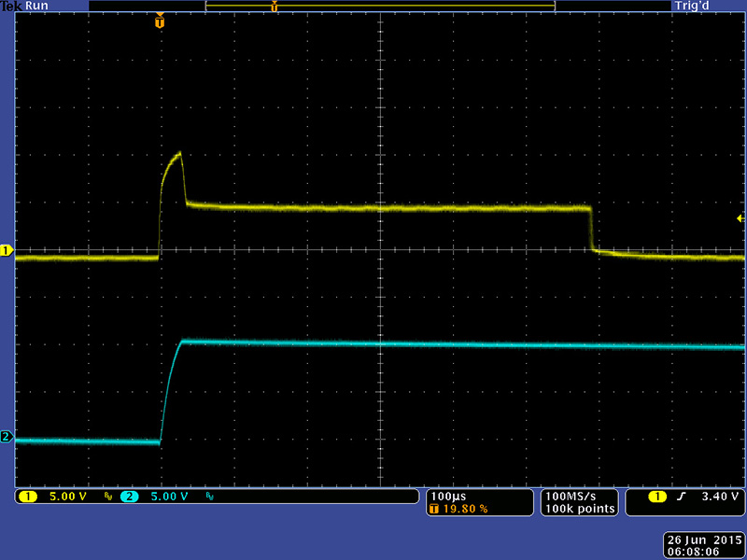Click channel 2 bandwidth limit icon

[x=208, y=497]
